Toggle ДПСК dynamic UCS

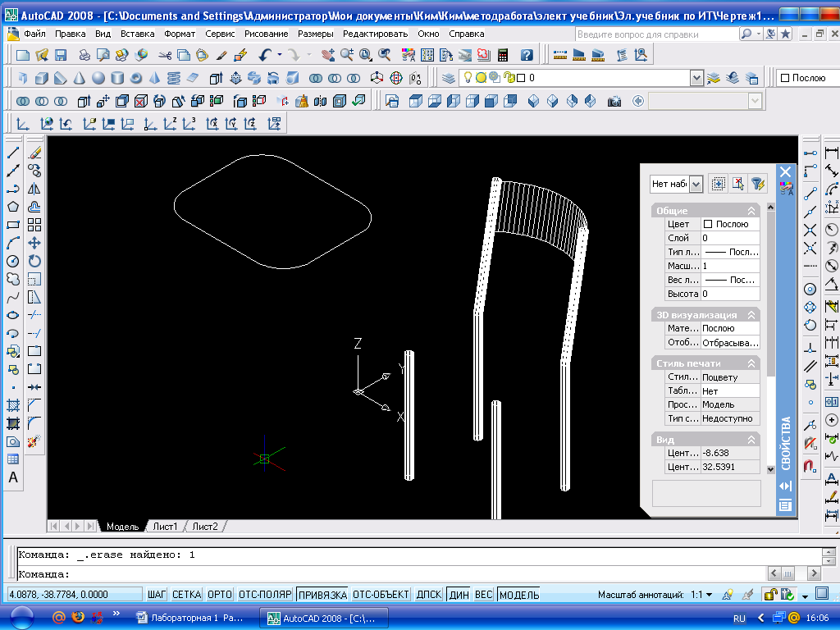click(x=428, y=595)
